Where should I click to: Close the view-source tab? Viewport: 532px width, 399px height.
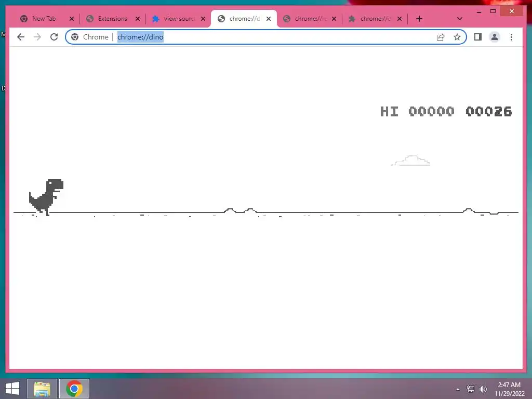[203, 19]
